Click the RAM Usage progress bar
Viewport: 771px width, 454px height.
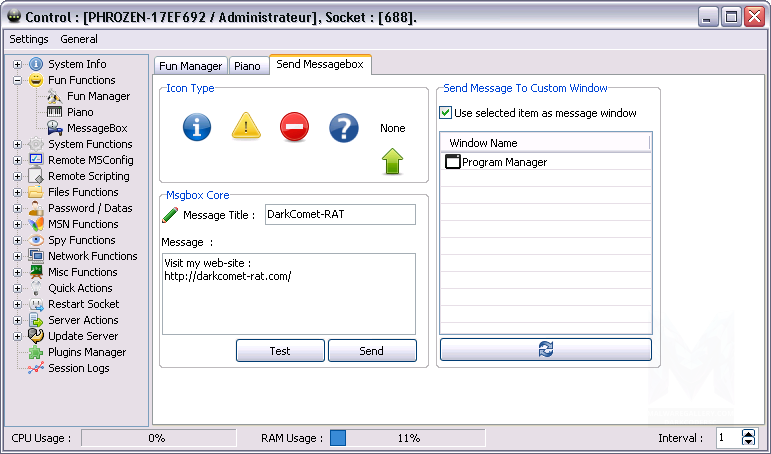click(x=407, y=438)
